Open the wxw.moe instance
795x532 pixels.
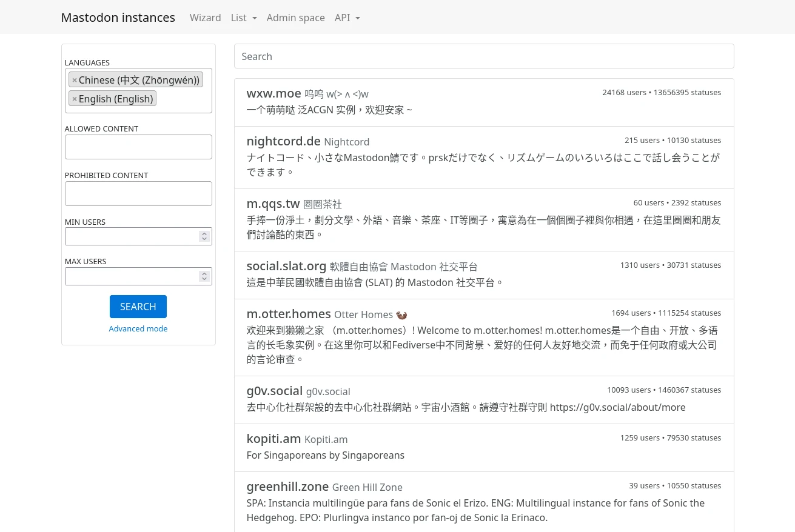[x=273, y=93]
